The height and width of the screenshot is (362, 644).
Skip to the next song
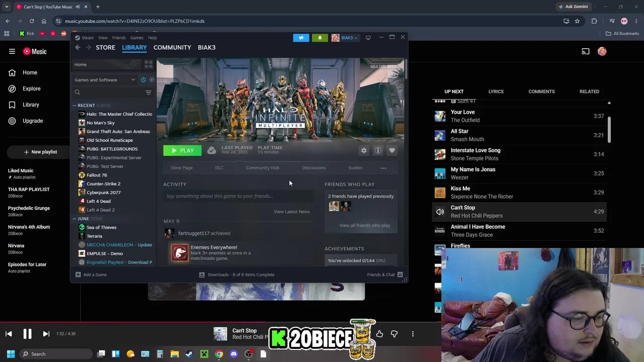tap(46, 334)
